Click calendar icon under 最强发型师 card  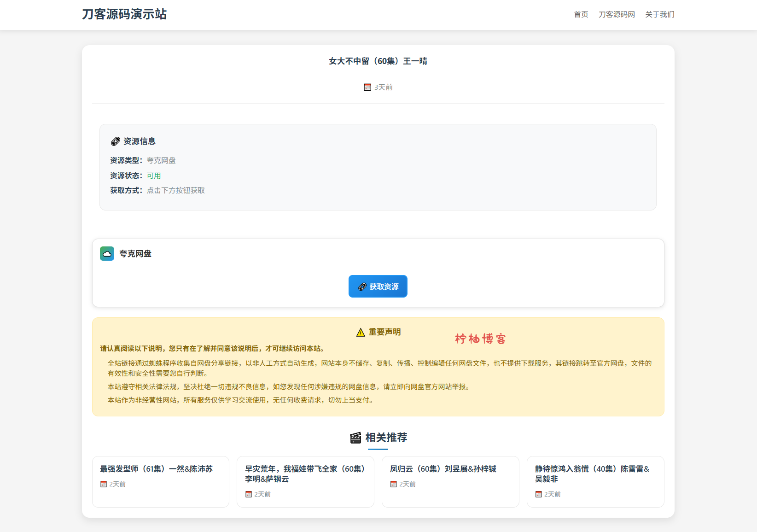(104, 484)
